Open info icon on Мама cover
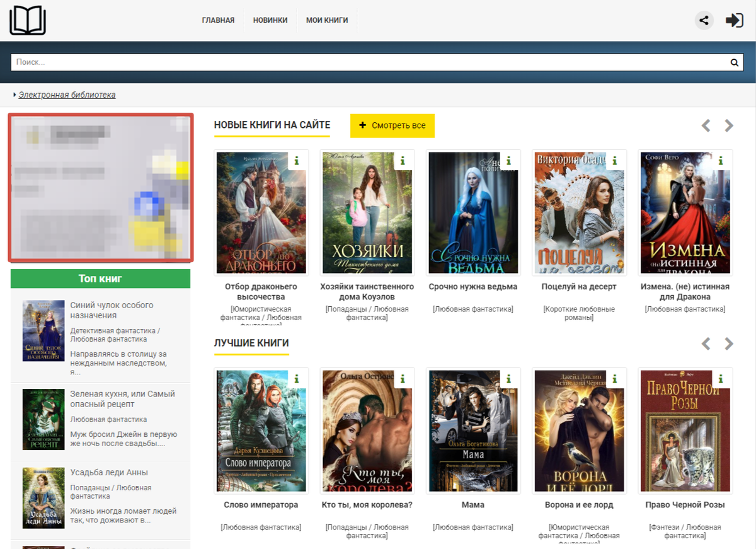 click(508, 379)
